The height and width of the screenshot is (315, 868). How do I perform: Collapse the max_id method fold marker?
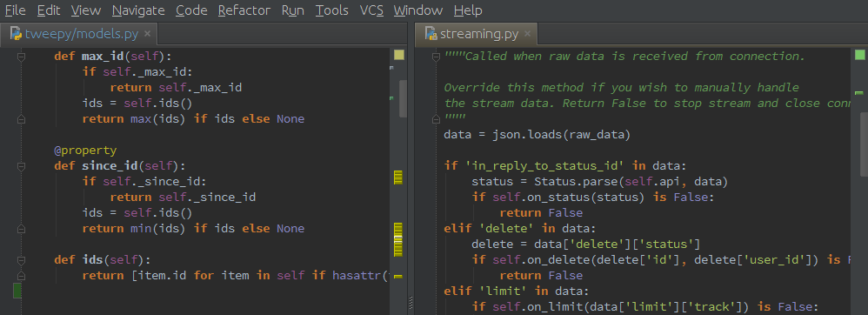point(21,57)
